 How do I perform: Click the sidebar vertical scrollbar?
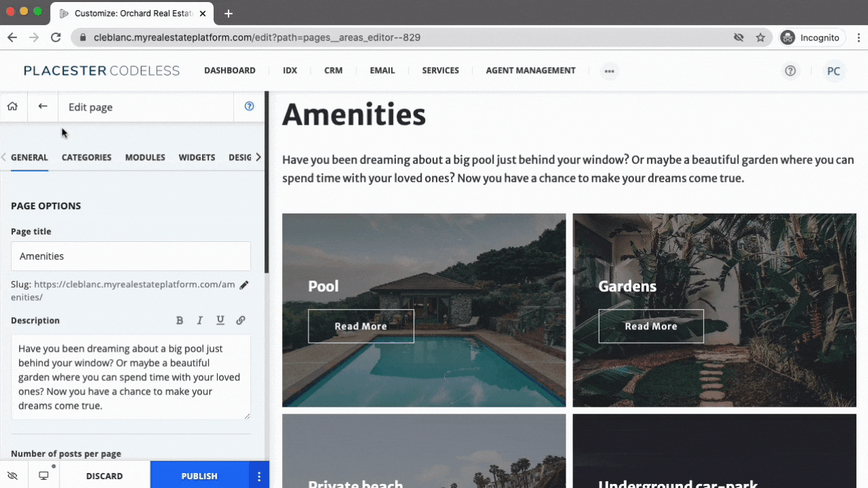tap(267, 183)
